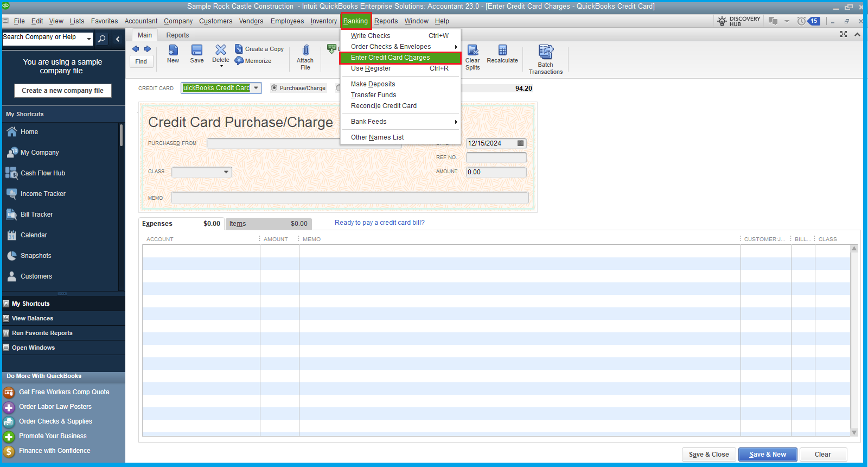Choose Reconcile Credit Card menu item
This screenshot has height=467, width=868.
[400, 106]
